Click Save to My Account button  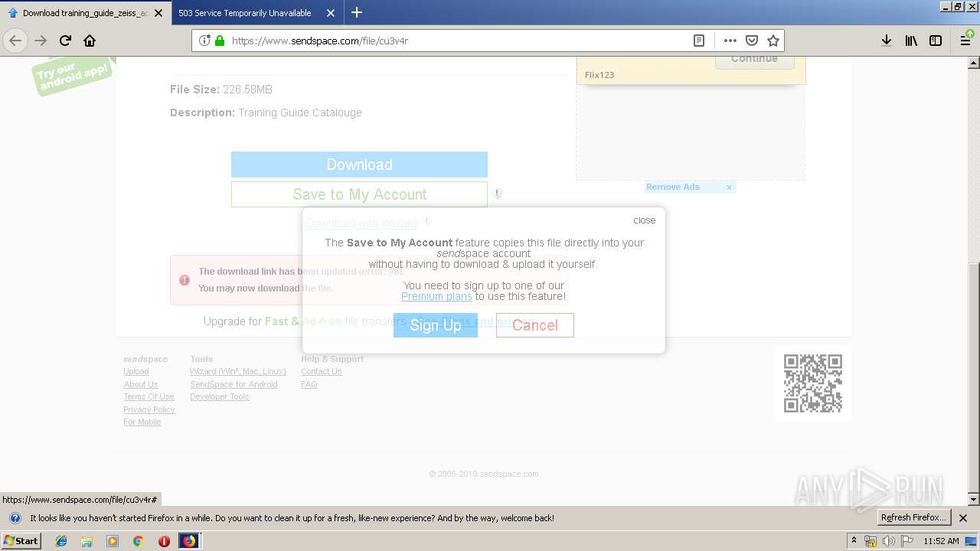(359, 194)
